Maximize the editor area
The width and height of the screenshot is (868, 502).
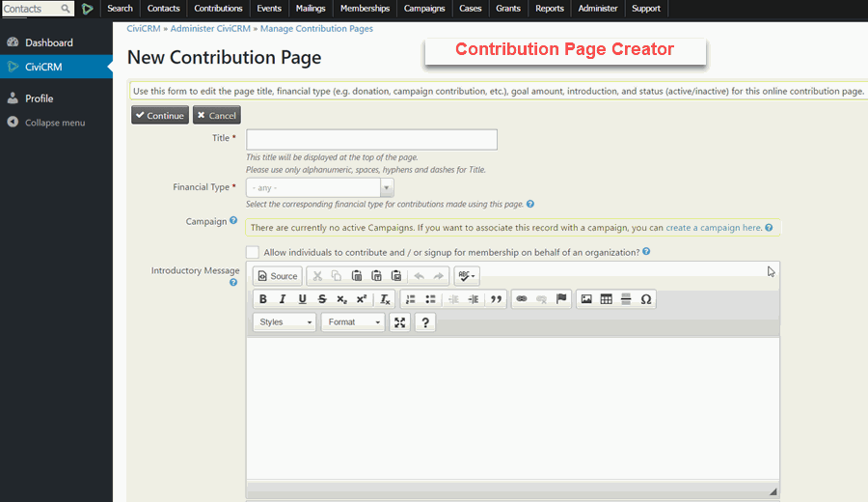tap(399, 321)
